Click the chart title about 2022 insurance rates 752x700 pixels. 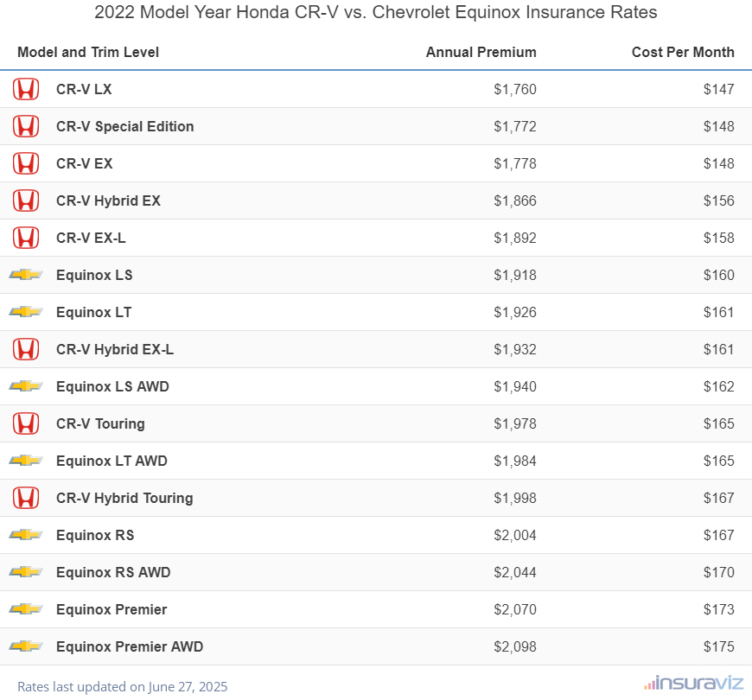click(375, 12)
